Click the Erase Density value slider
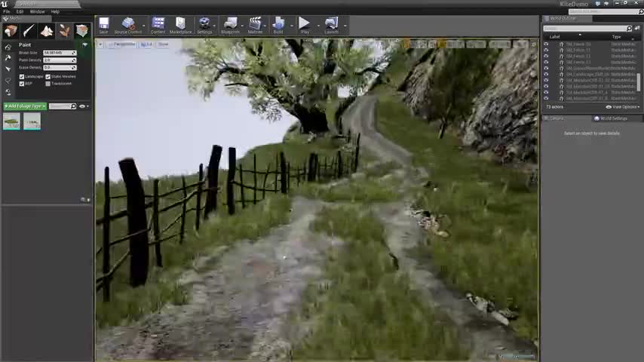 [60, 68]
